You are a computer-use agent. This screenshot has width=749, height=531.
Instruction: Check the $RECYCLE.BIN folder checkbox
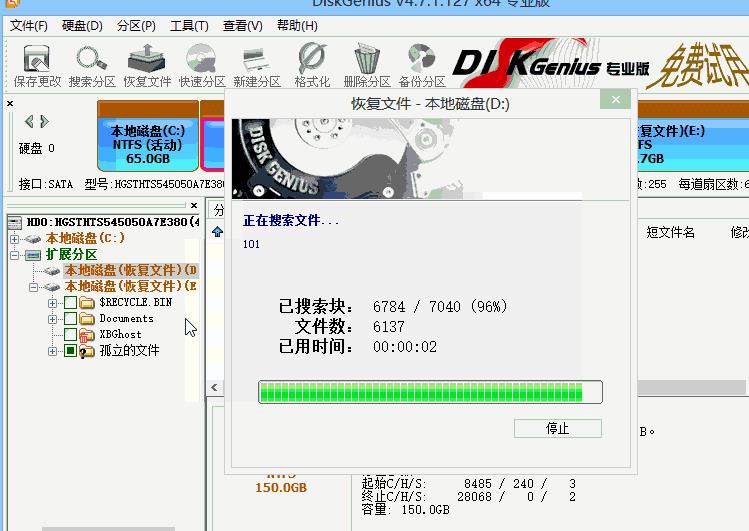click(x=70, y=302)
